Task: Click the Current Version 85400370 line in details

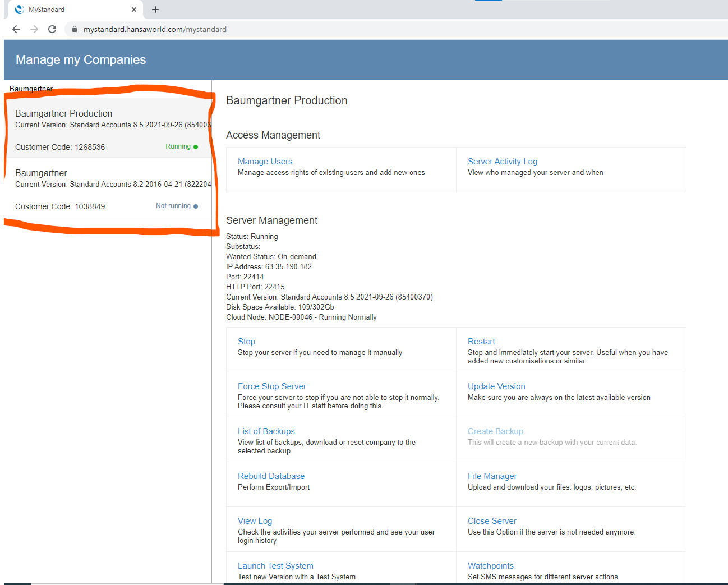Action: tap(329, 297)
